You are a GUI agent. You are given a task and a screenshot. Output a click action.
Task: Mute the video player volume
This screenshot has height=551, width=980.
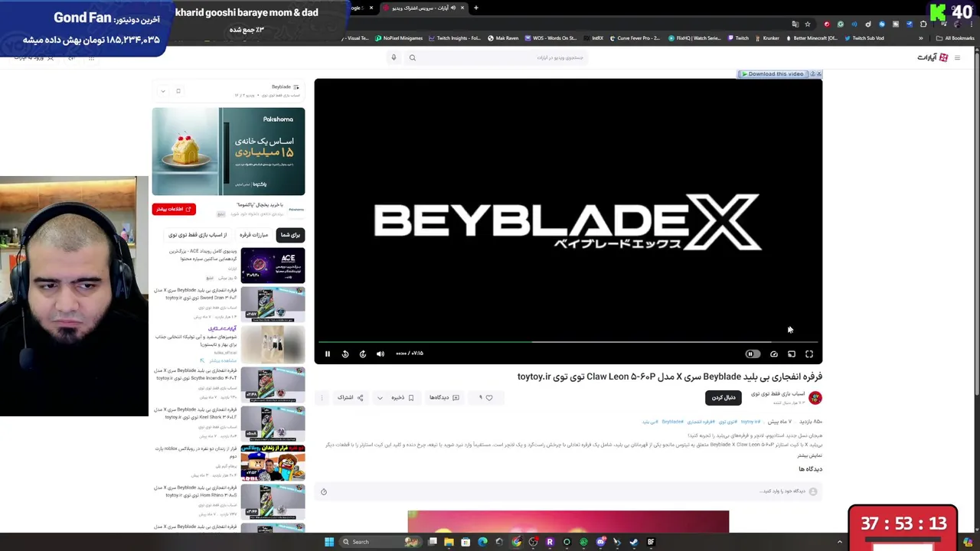tap(381, 354)
